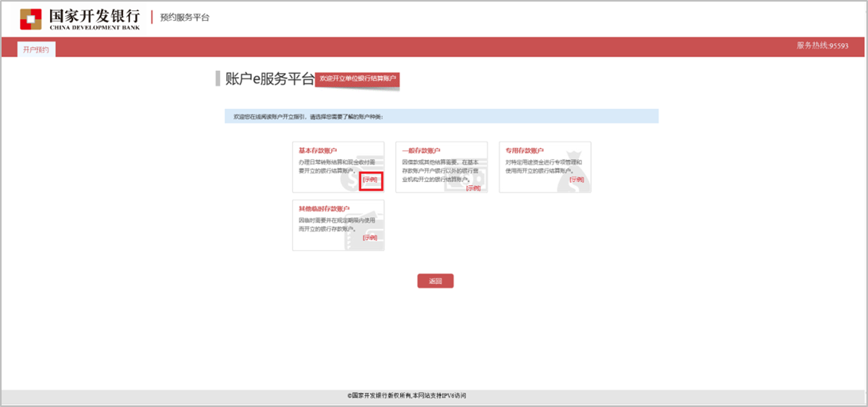The image size is (868, 407).
Task: Open the 示例 link under 基本存款账户
Action: (370, 180)
